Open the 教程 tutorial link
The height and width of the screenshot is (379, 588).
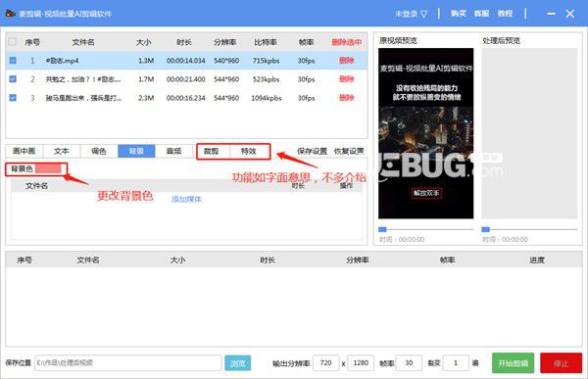505,14
